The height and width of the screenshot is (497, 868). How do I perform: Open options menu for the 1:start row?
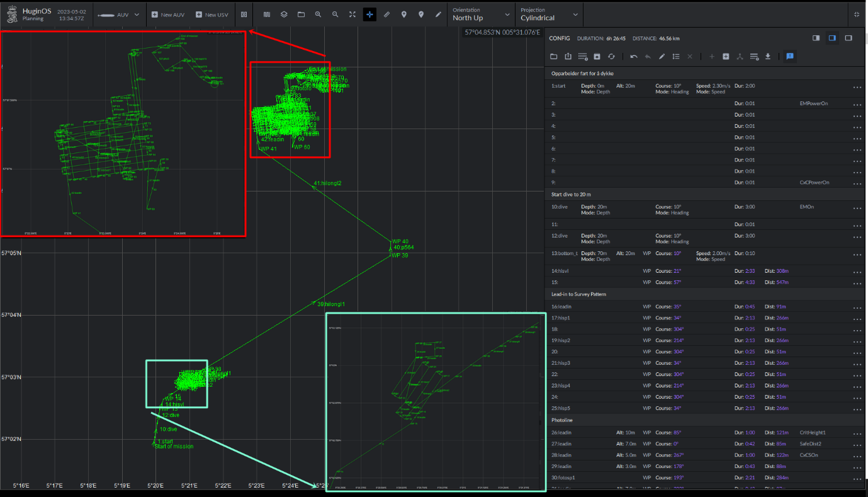[x=857, y=88]
